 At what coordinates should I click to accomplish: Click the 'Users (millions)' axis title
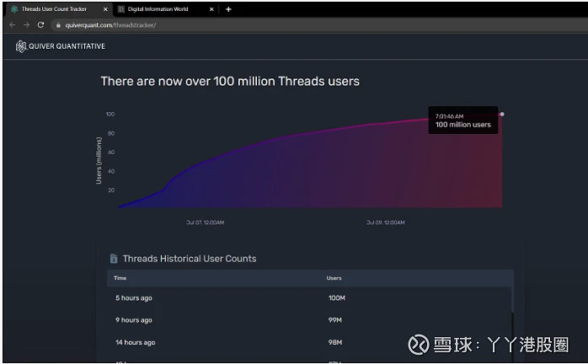pos(99,160)
